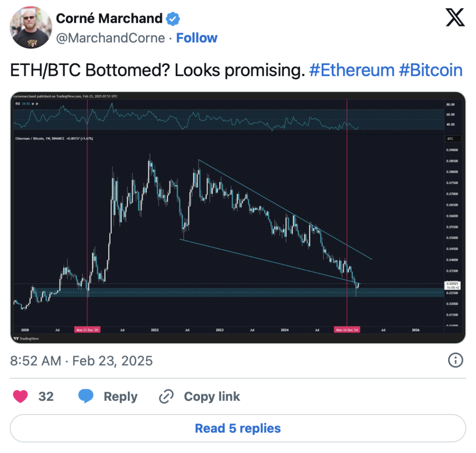
Task: Click the Mon 16 Dec '24 date marker
Action: (x=347, y=330)
